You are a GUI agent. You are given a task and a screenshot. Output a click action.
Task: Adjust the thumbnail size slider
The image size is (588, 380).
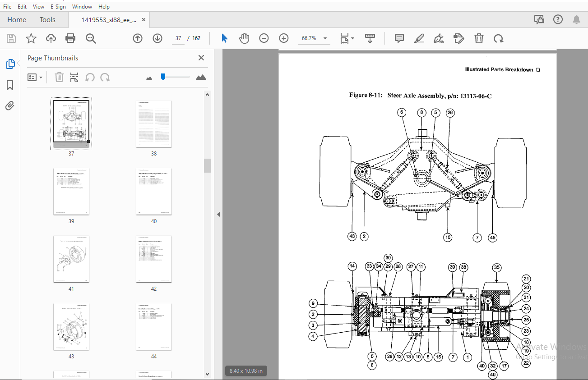coord(163,77)
